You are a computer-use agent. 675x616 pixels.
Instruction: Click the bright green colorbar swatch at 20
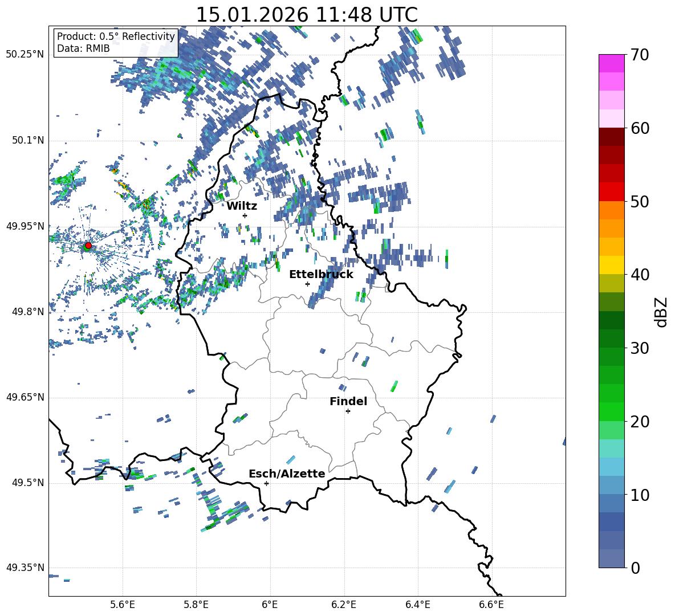click(x=611, y=411)
